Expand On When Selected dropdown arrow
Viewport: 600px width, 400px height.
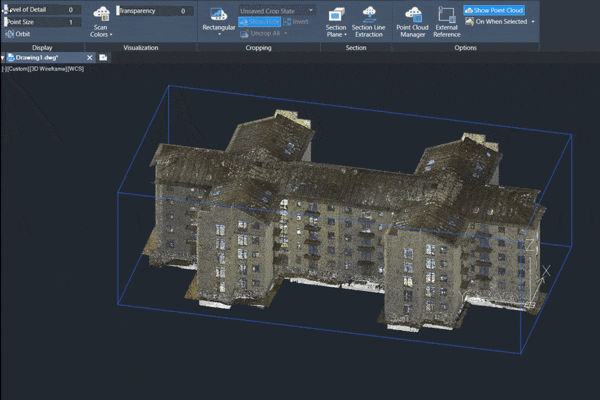[x=533, y=22]
